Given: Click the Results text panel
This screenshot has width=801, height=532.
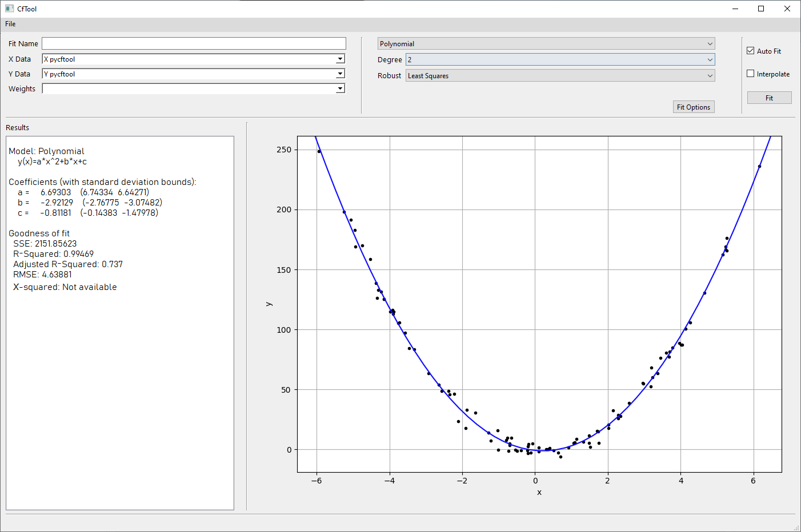Looking at the screenshot, I should tap(120, 371).
